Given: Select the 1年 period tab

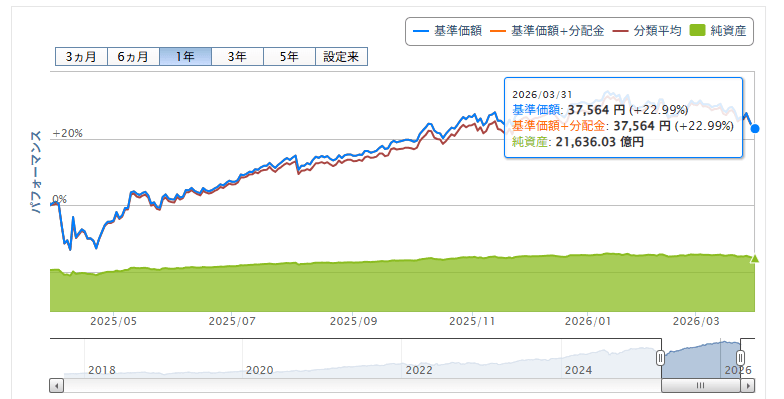Looking at the screenshot, I should [x=185, y=56].
